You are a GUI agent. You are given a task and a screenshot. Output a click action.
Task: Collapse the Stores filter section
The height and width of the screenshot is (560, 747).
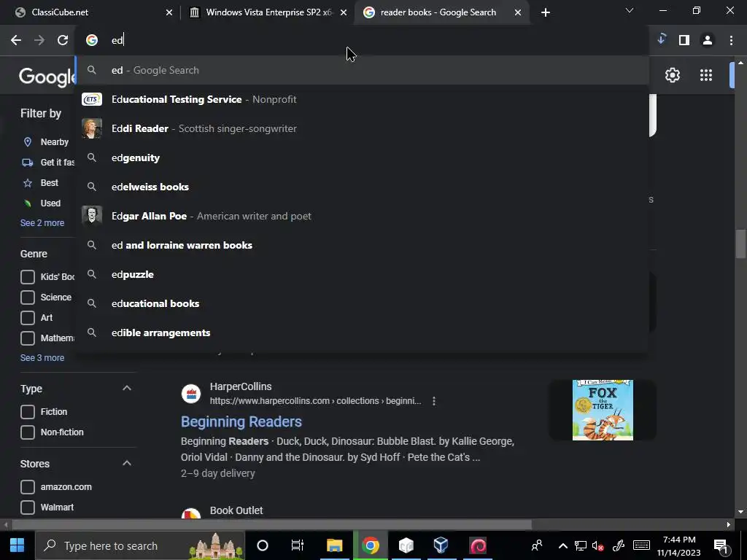tap(127, 463)
